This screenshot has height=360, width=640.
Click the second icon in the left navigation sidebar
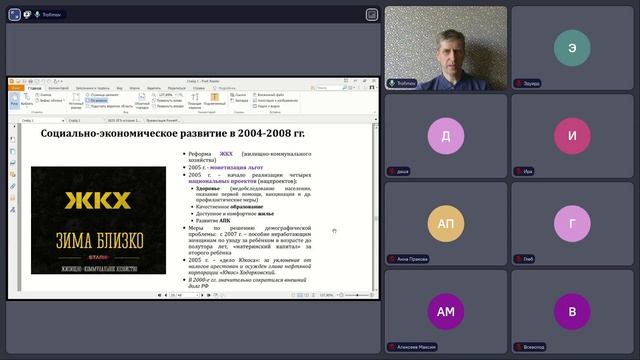tap(13, 151)
